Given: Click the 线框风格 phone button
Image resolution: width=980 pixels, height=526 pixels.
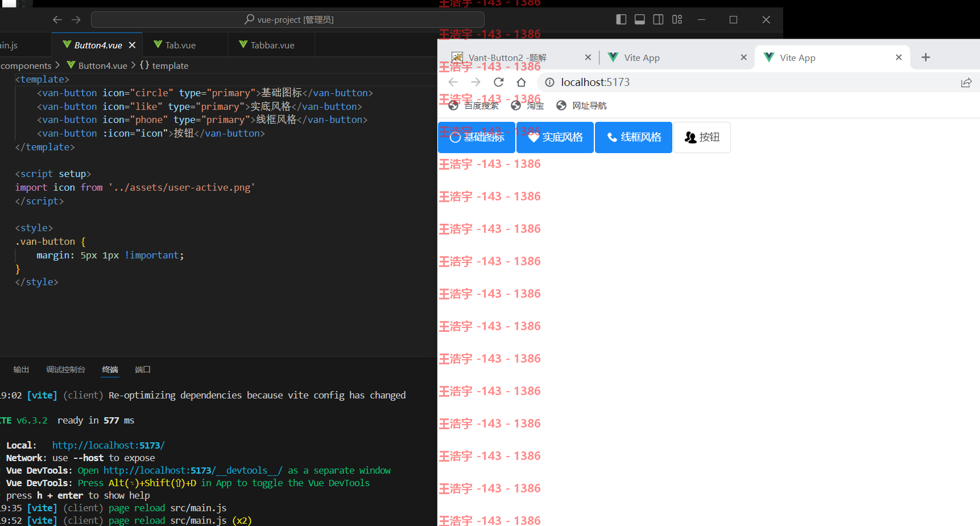Looking at the screenshot, I should click(x=634, y=137).
